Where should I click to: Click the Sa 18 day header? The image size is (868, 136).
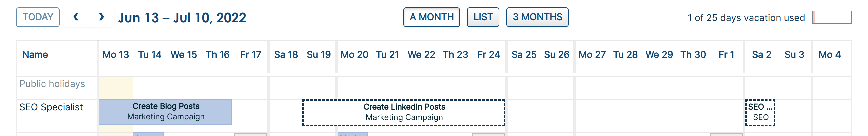[x=286, y=55]
